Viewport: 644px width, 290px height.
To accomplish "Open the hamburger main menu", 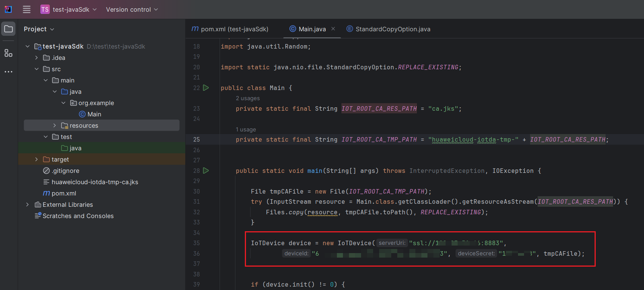I will tap(26, 9).
